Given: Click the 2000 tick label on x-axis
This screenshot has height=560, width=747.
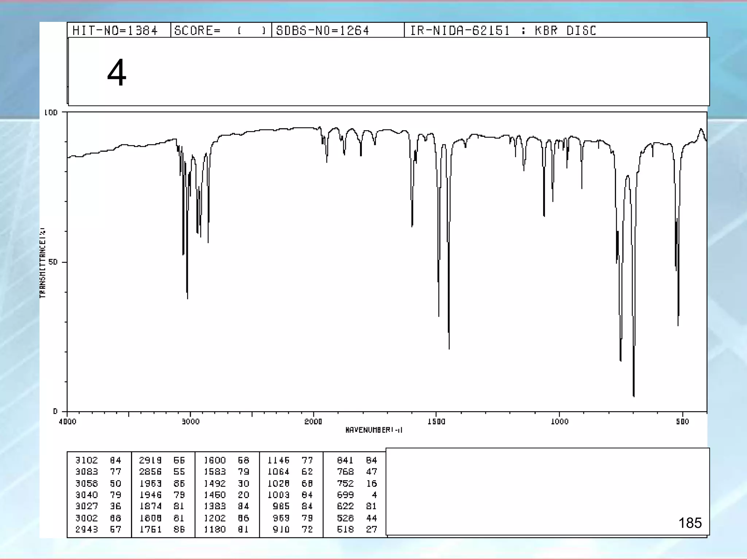Looking at the screenshot, I should click(x=313, y=422).
